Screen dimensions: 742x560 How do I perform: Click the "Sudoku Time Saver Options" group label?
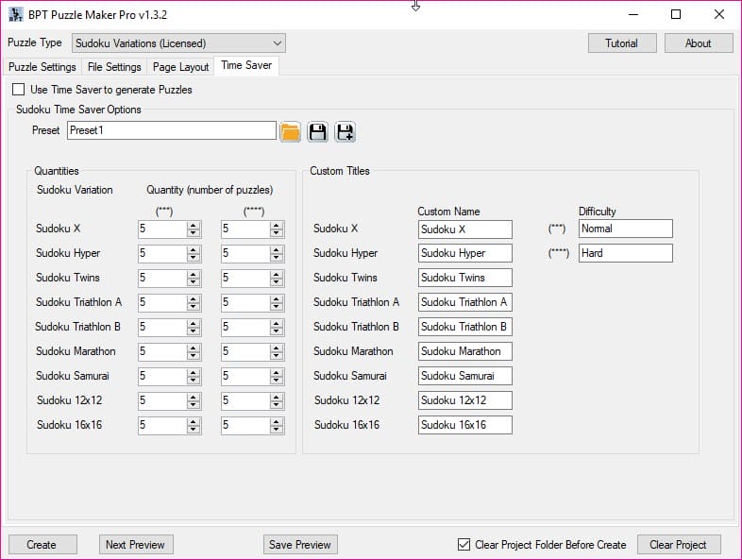[x=78, y=110]
